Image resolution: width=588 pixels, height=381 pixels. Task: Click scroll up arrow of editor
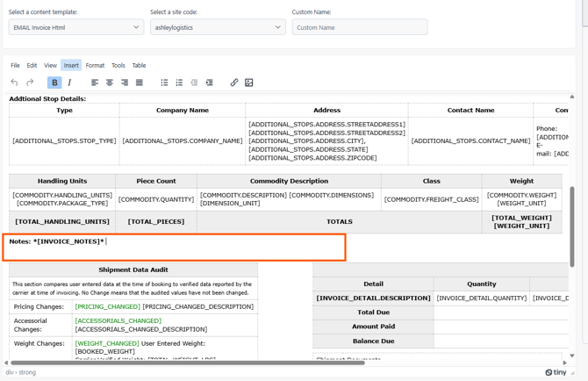point(572,97)
